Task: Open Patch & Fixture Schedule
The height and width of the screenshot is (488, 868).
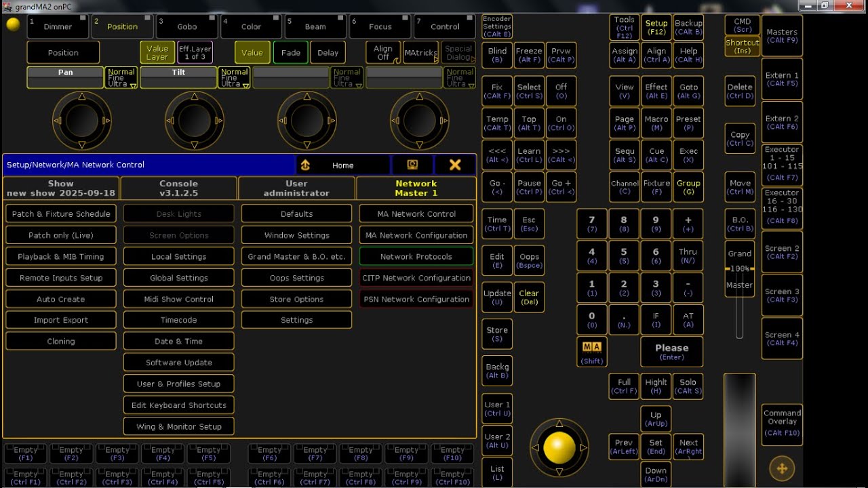Action: tap(61, 214)
